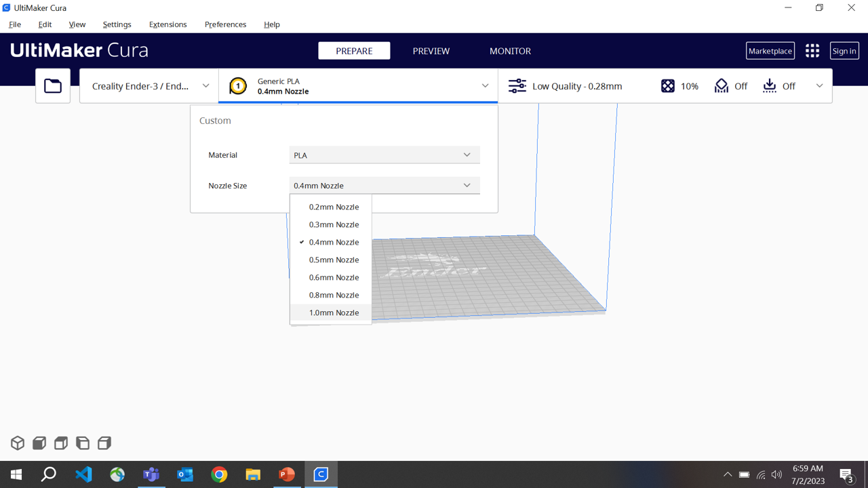Expand the print settings panel chevron
Image resolution: width=868 pixels, height=488 pixels.
[819, 86]
